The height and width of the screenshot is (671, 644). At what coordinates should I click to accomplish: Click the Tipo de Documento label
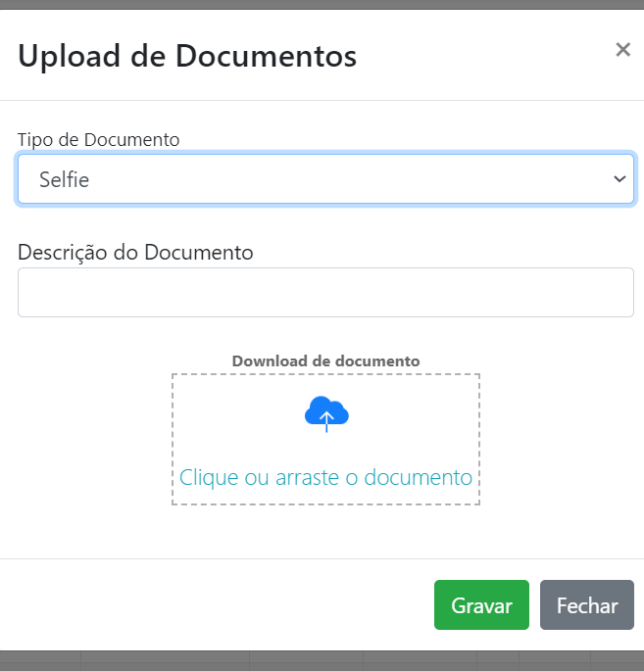tap(98, 140)
